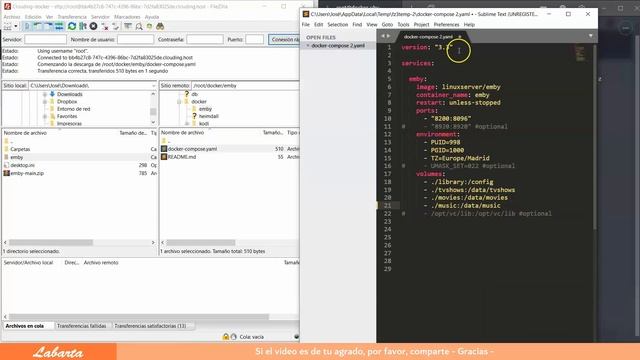This screenshot has width=640, height=360.
Task: Click the Sublime Text minimap
Action: (x=580, y=53)
